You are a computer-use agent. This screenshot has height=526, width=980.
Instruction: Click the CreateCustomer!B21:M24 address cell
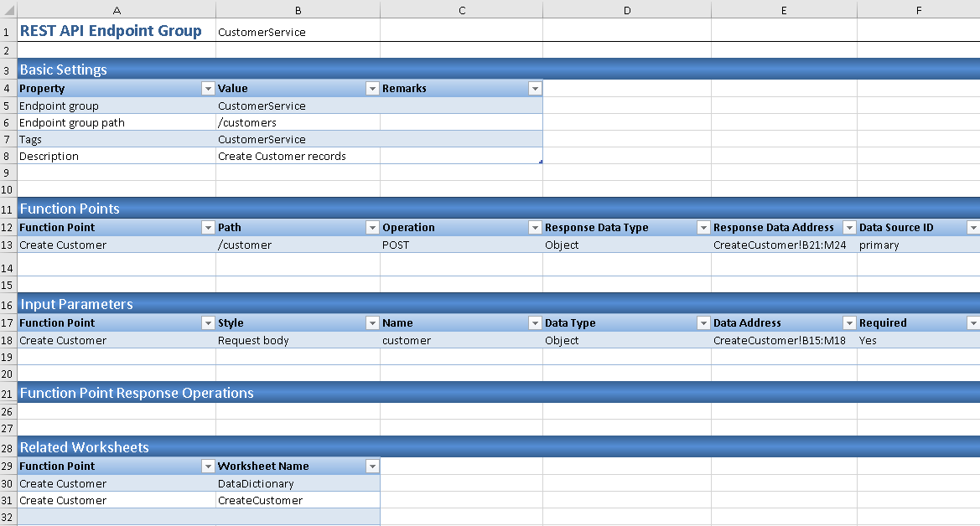(x=783, y=245)
